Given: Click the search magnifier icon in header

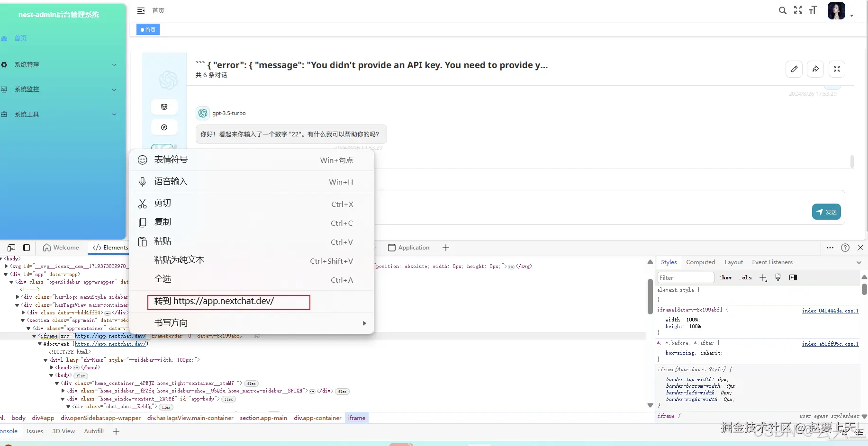Looking at the screenshot, I should point(783,10).
